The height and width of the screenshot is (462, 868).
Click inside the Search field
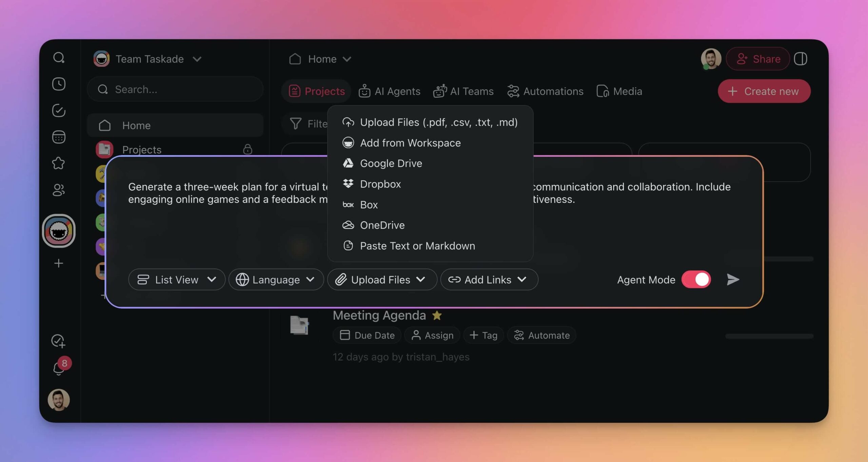[x=175, y=89]
